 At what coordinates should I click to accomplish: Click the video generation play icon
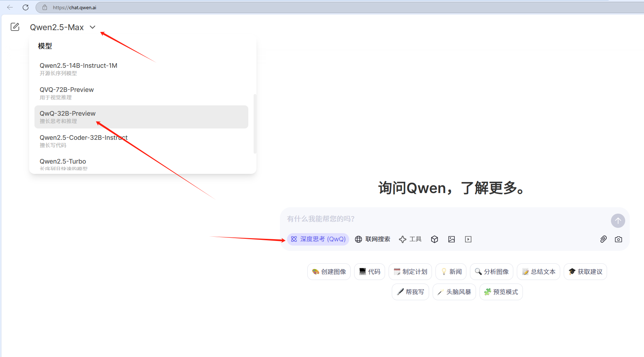point(468,239)
